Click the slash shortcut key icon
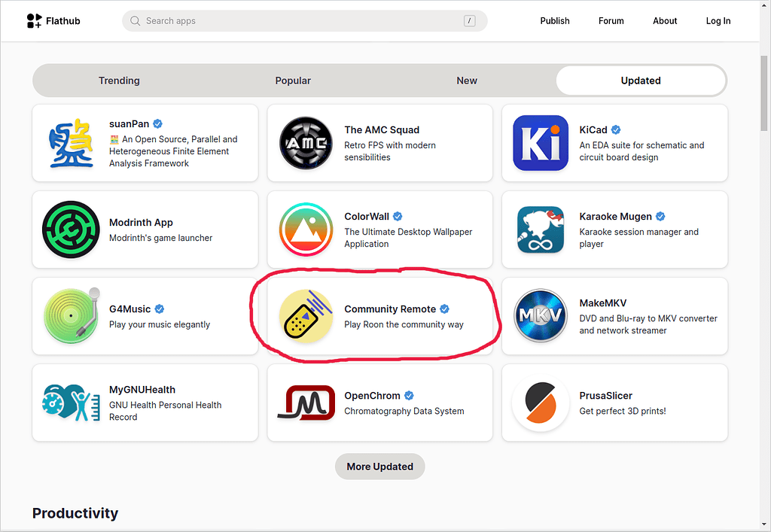Image resolution: width=771 pixels, height=532 pixels. 470,20
